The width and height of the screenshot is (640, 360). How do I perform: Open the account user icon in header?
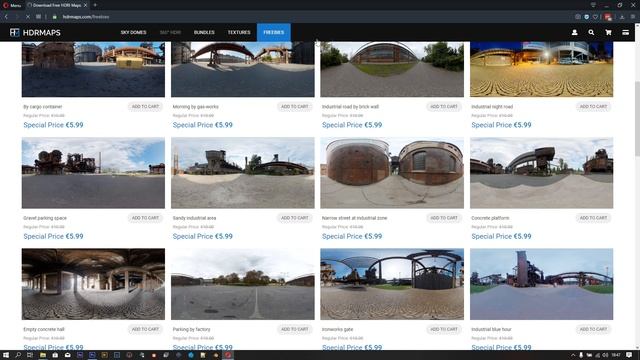click(x=574, y=32)
